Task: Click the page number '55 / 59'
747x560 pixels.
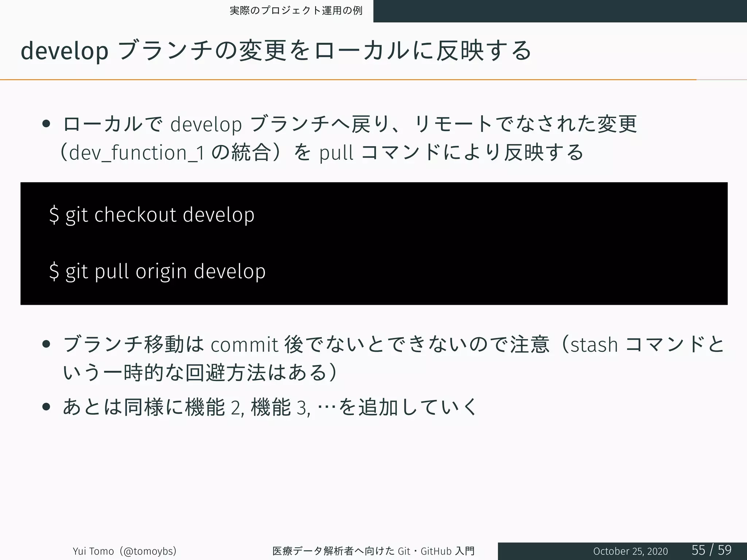Action: click(712, 550)
